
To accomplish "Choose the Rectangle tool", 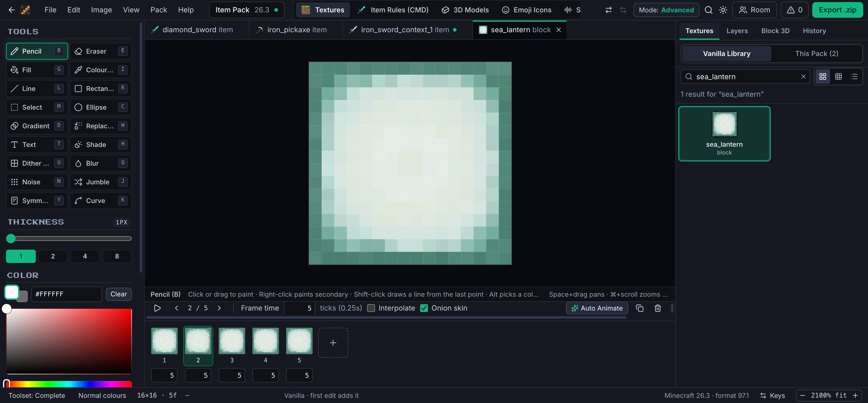I will 101,89.
